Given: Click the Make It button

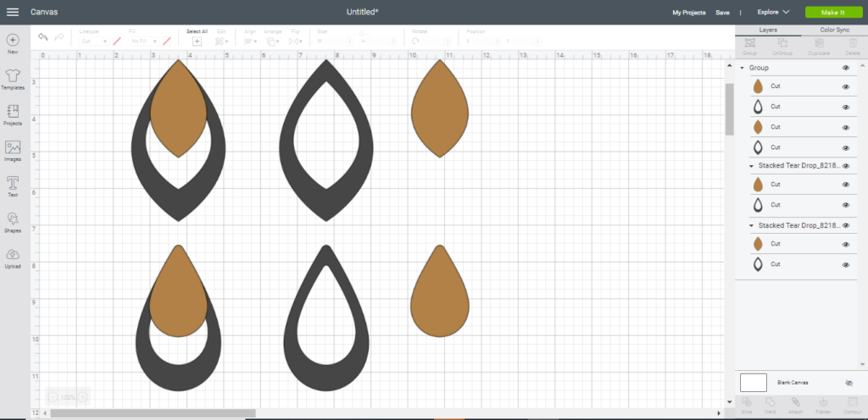Looking at the screenshot, I should (x=834, y=12).
